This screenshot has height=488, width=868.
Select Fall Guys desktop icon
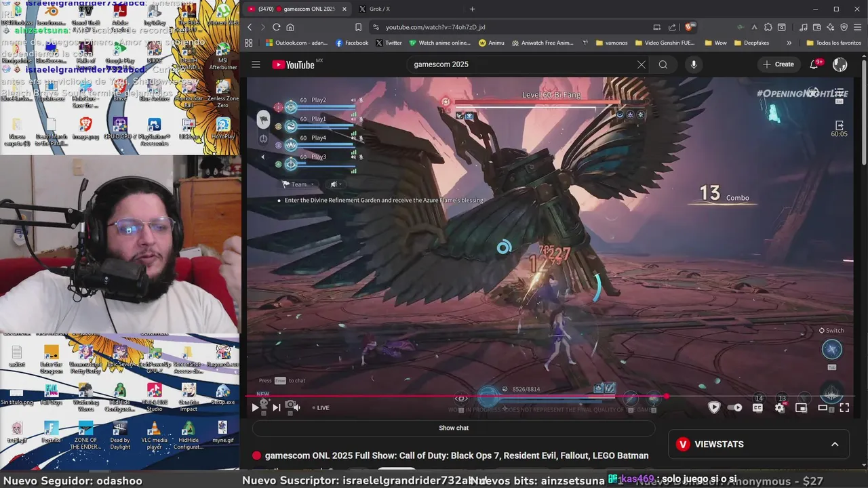coord(51,394)
